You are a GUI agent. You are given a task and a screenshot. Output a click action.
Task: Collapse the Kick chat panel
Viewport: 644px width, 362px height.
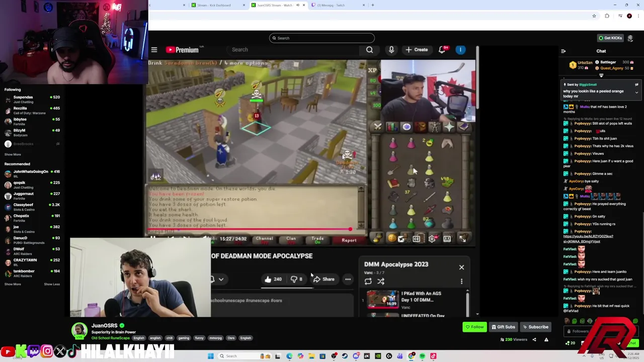[x=563, y=51]
